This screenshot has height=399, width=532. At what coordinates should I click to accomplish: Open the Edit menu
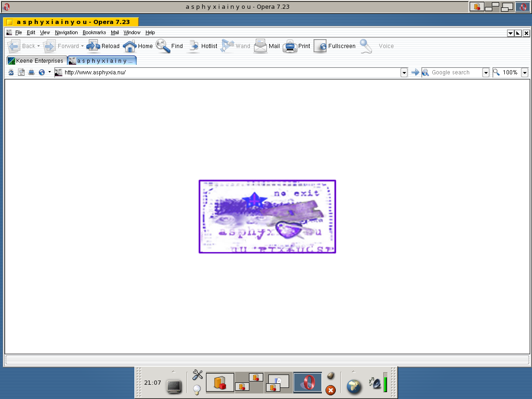coord(31,33)
